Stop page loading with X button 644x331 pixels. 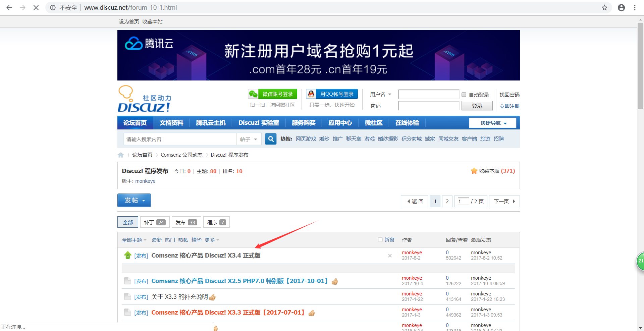(36, 7)
